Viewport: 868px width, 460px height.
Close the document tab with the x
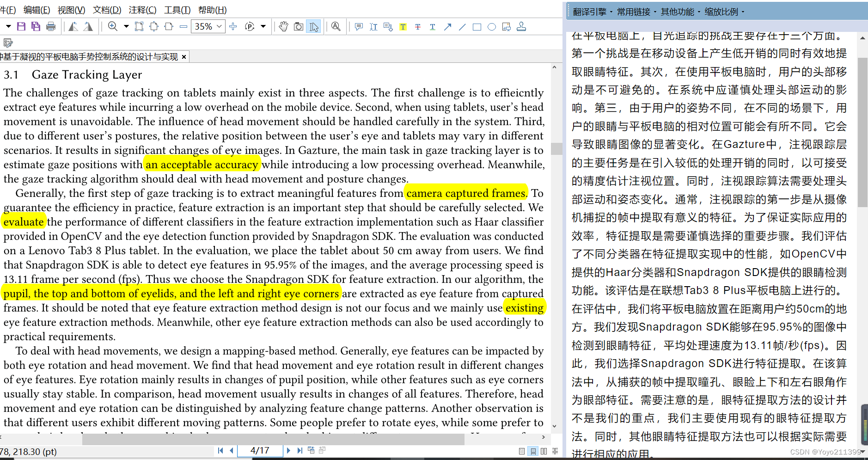click(184, 57)
